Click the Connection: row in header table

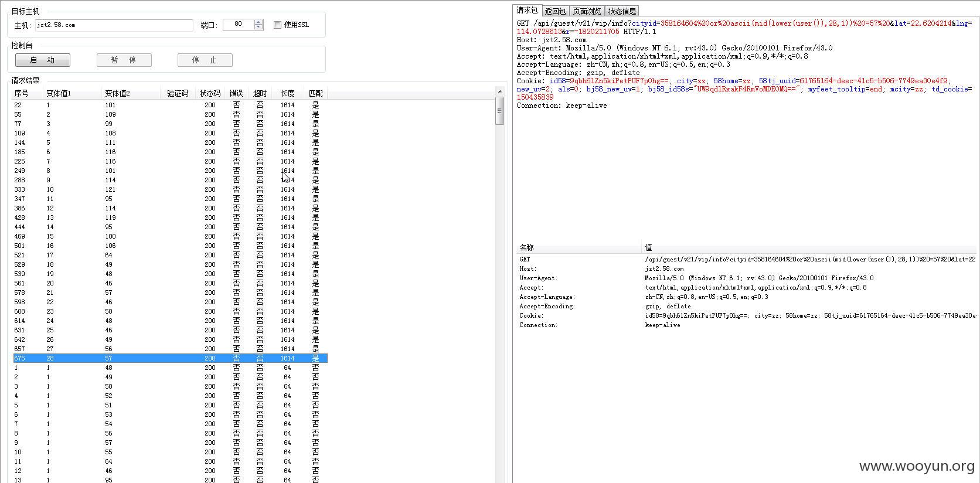point(747,325)
